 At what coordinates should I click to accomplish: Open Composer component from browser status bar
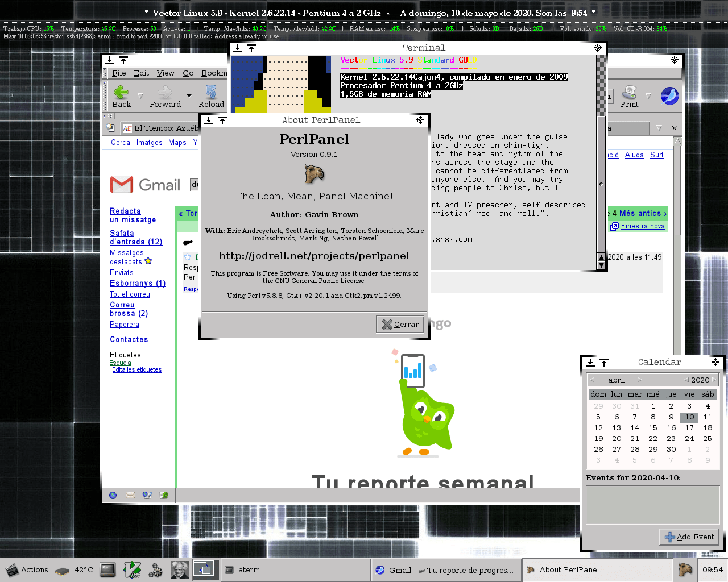(147, 495)
